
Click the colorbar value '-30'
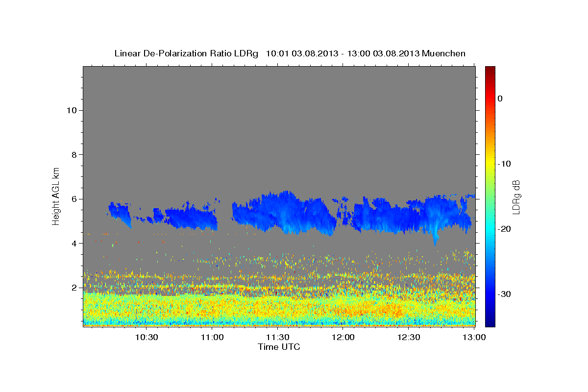pyautogui.click(x=504, y=294)
